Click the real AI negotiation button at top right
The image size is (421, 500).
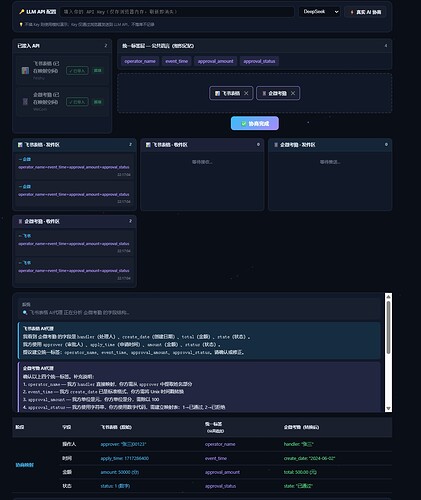coord(365,12)
